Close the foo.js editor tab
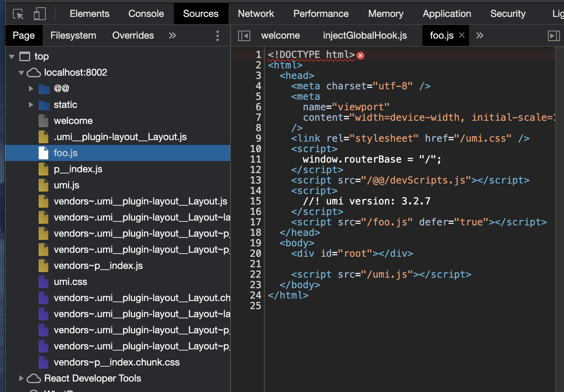 click(x=462, y=35)
